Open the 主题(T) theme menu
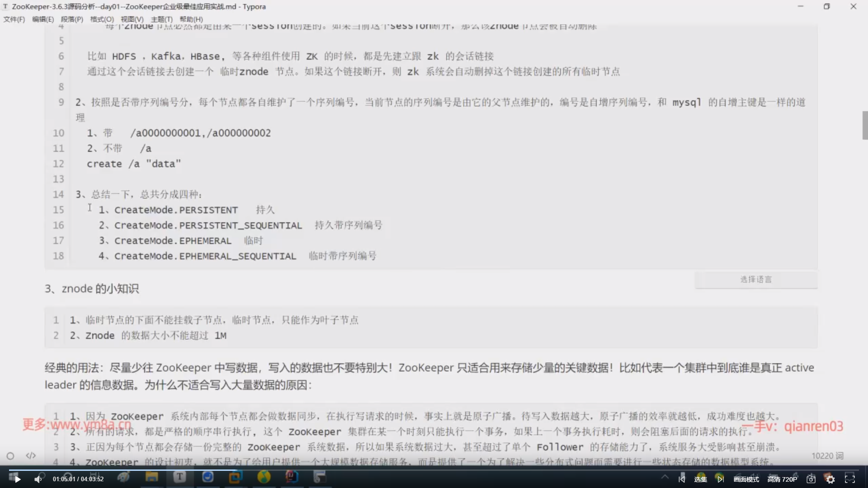 161,19
